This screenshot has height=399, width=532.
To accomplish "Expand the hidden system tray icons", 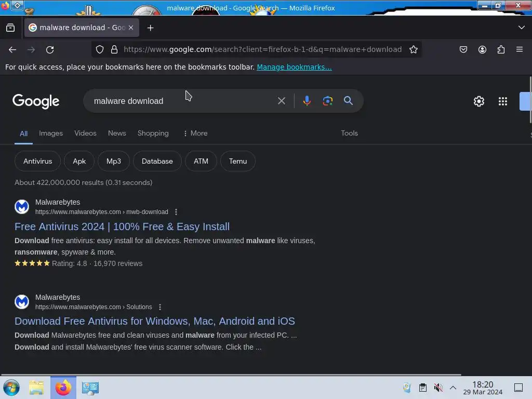I will (453, 388).
